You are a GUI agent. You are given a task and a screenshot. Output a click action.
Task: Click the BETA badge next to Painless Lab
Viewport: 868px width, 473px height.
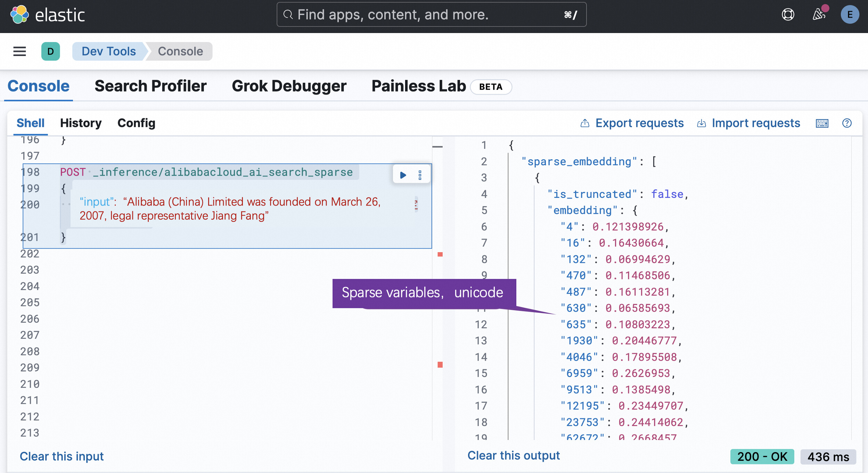[491, 87]
